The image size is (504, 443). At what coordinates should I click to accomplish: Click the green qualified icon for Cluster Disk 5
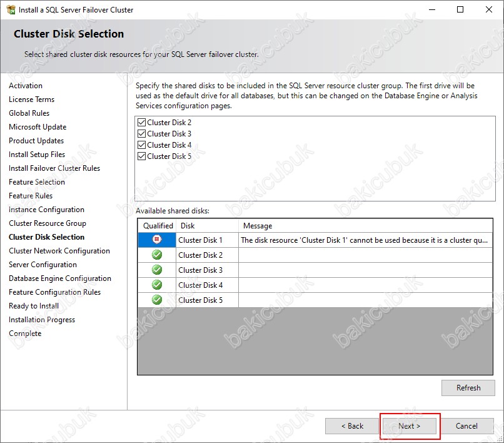click(x=157, y=300)
